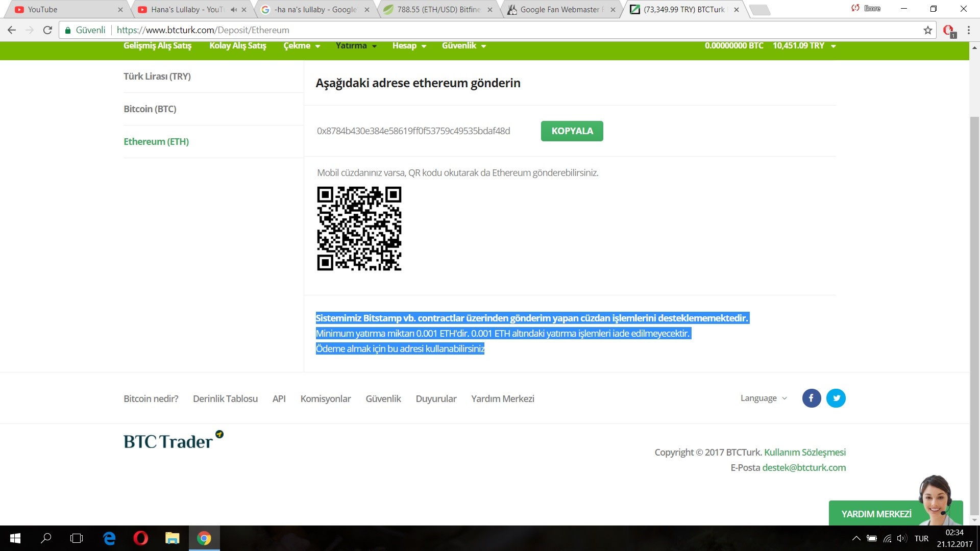Click the Ethereum deposit QR code
The width and height of the screenshot is (980, 551).
click(x=359, y=229)
